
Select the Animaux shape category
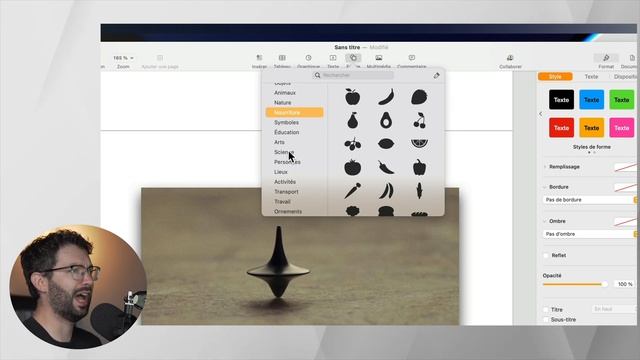click(x=285, y=93)
